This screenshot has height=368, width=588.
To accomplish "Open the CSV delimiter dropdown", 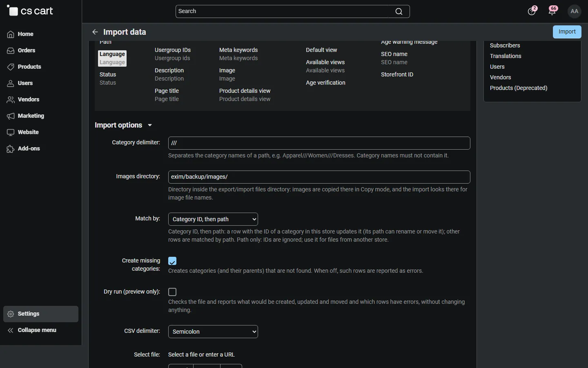I will (213, 332).
